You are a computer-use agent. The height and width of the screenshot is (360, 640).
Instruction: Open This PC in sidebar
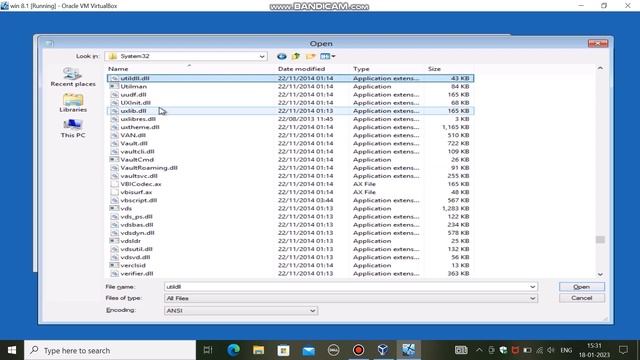pyautogui.click(x=73, y=129)
